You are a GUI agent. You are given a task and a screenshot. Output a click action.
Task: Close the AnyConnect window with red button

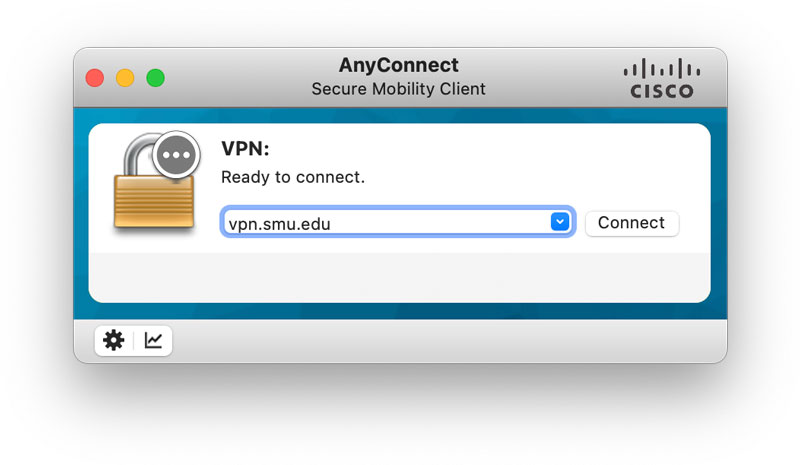pyautogui.click(x=95, y=78)
